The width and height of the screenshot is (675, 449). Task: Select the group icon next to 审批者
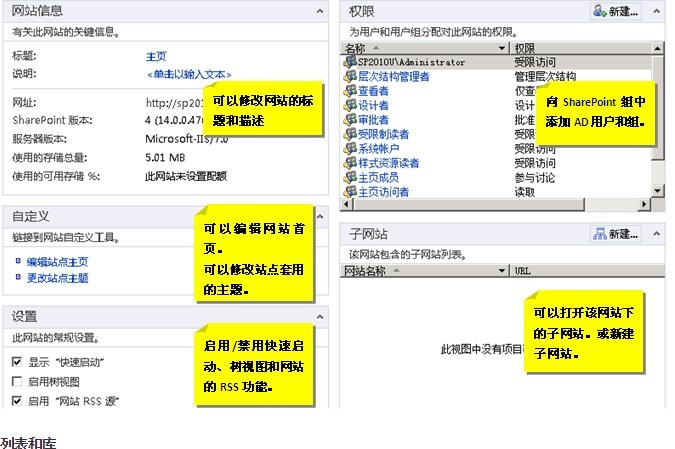pos(350,119)
